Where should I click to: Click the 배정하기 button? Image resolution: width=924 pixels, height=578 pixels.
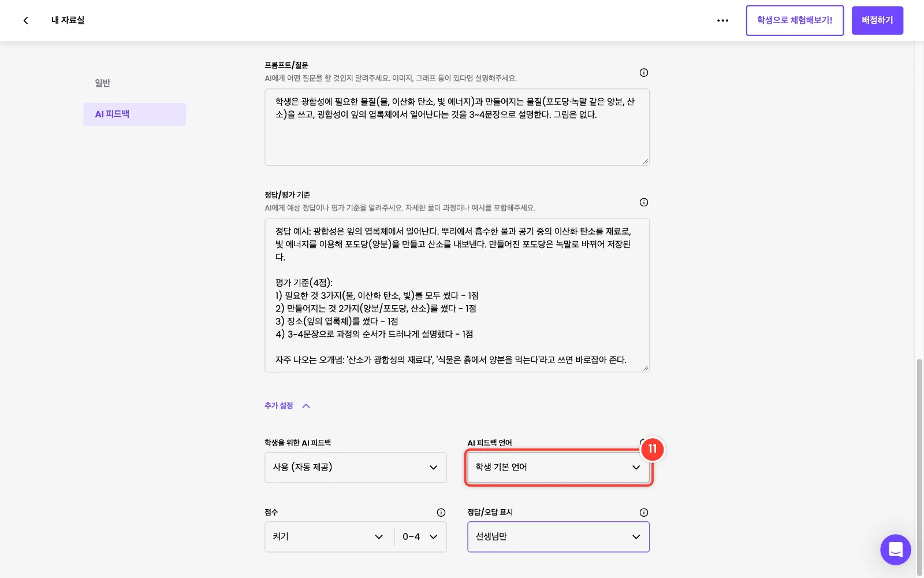coord(877,20)
